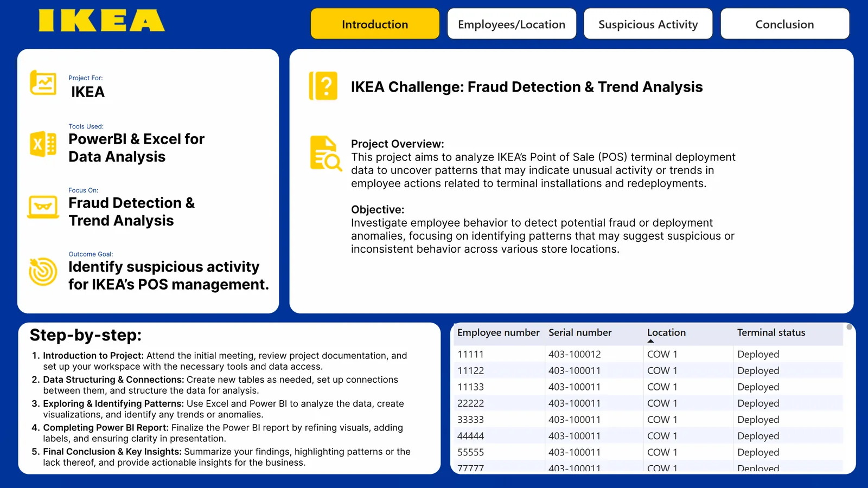Click the Excel tools icon

[43, 144]
